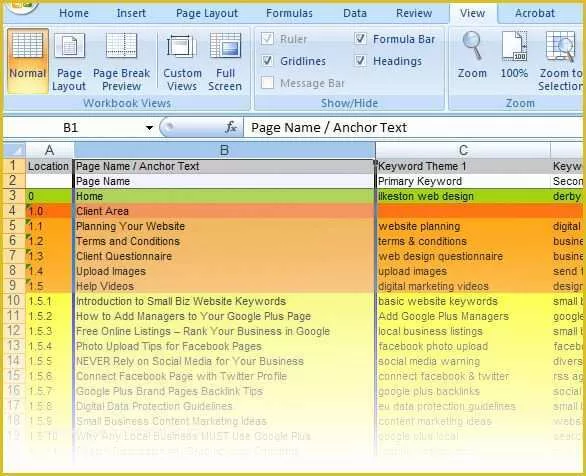This screenshot has width=586, height=476.
Task: Select 'Keyword Theme 1' header cell
Action: tap(463, 166)
